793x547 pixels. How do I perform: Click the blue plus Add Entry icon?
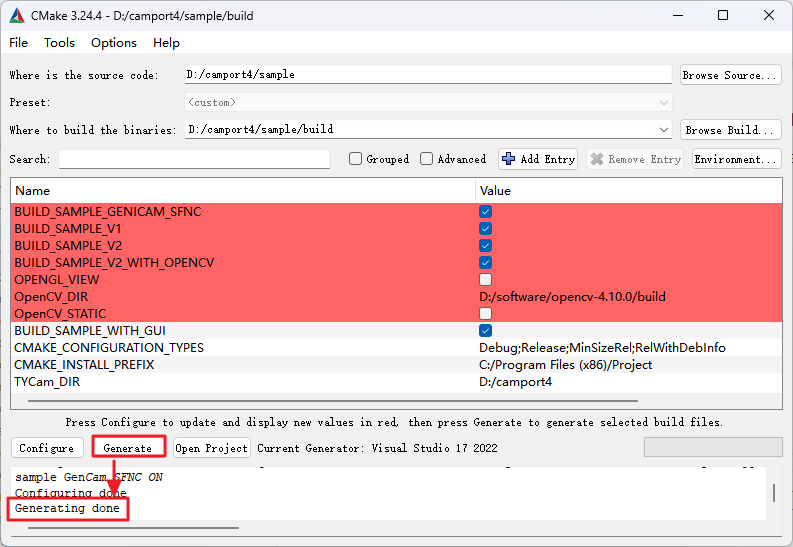pyautogui.click(x=508, y=159)
